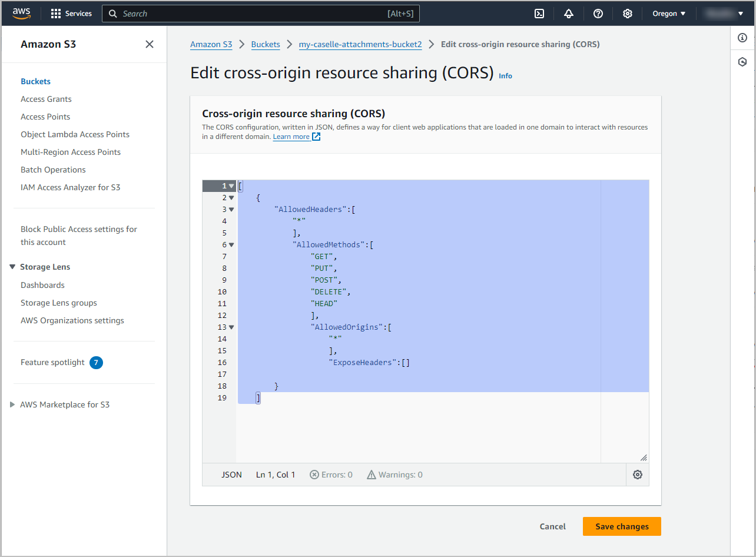Open the notifications bell
The height and width of the screenshot is (557, 756).
(569, 14)
